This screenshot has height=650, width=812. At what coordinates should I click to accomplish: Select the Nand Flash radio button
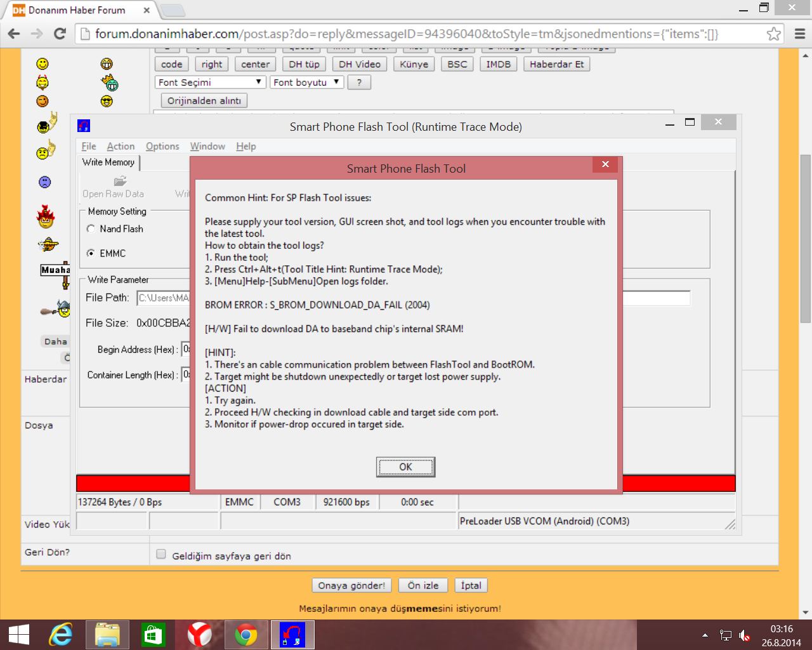91,229
